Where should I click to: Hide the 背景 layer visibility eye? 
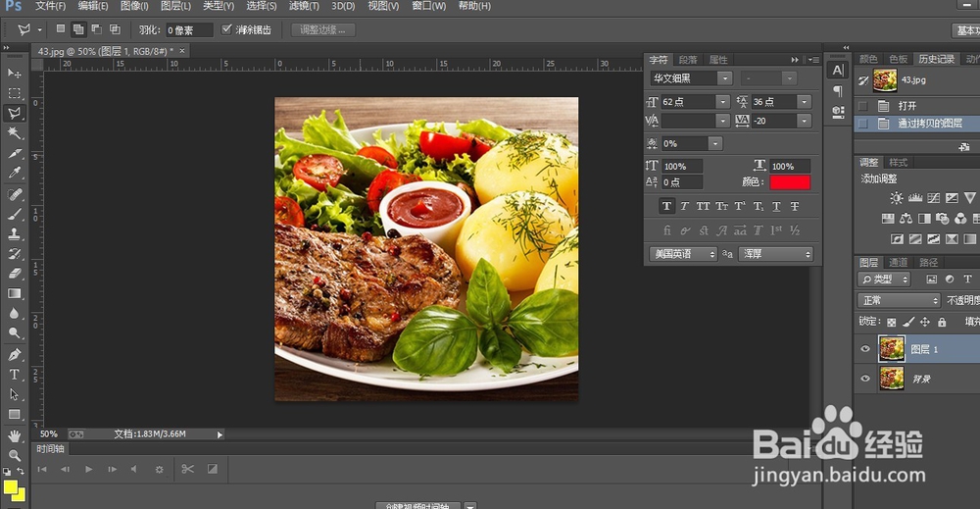pyautogui.click(x=865, y=379)
